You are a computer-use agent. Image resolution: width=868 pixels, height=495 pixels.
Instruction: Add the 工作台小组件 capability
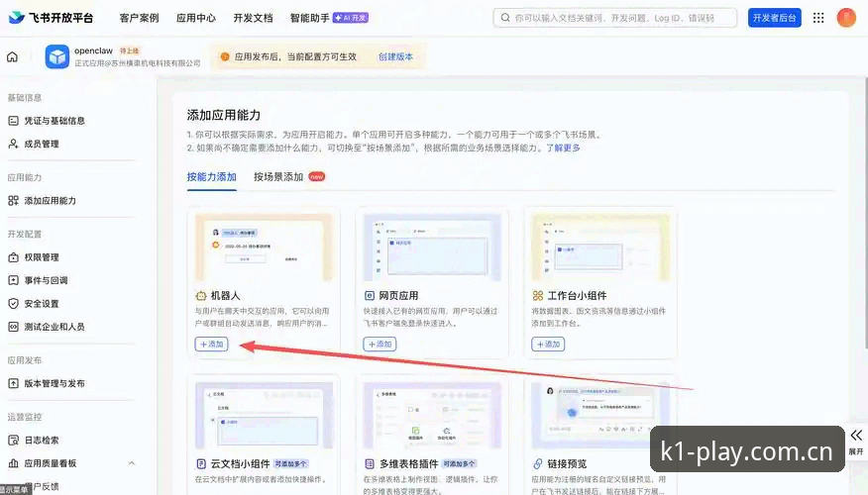[x=548, y=344]
